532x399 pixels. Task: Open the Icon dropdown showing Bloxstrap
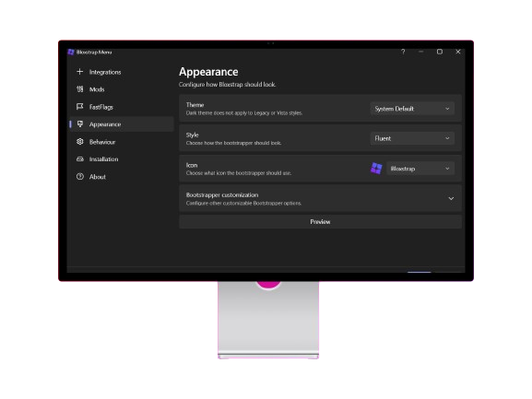[x=420, y=169]
